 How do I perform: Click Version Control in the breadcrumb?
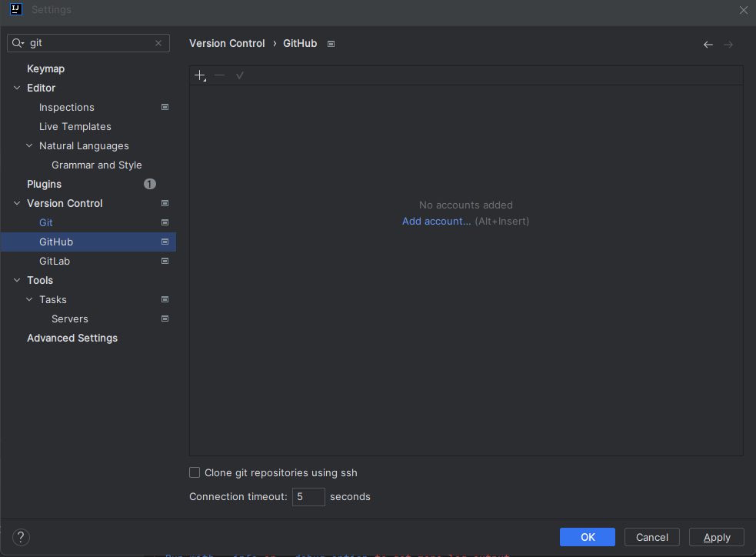pos(227,43)
